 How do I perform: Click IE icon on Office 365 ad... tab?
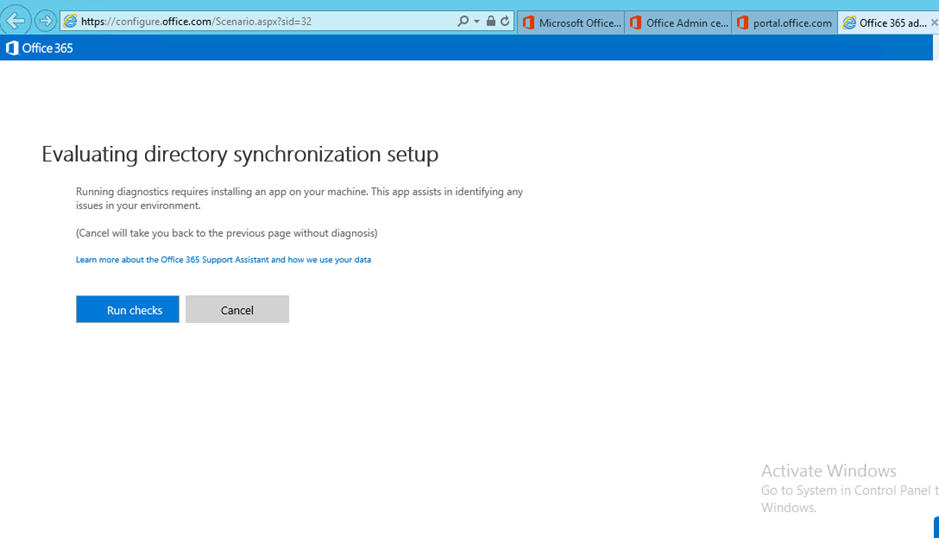tap(849, 23)
